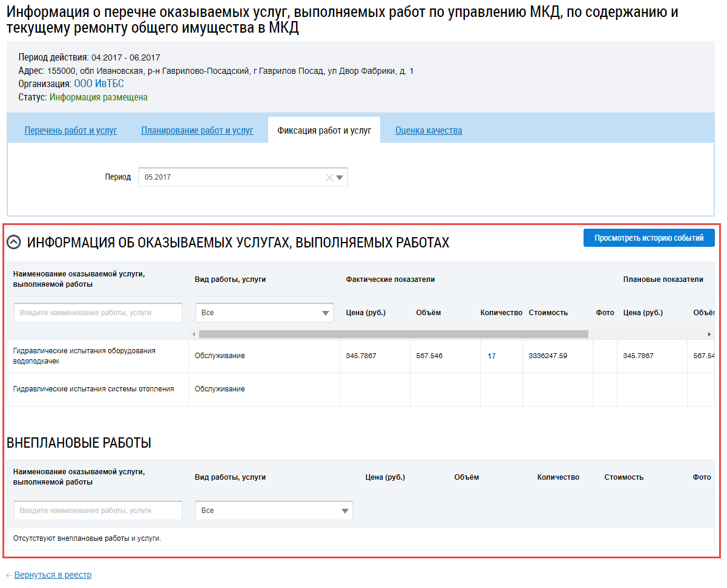Open the quantity value 17 link

(492, 356)
